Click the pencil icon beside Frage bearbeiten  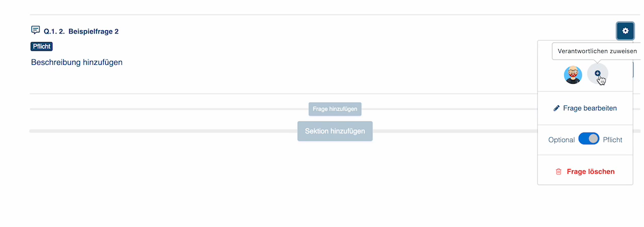coord(556,108)
